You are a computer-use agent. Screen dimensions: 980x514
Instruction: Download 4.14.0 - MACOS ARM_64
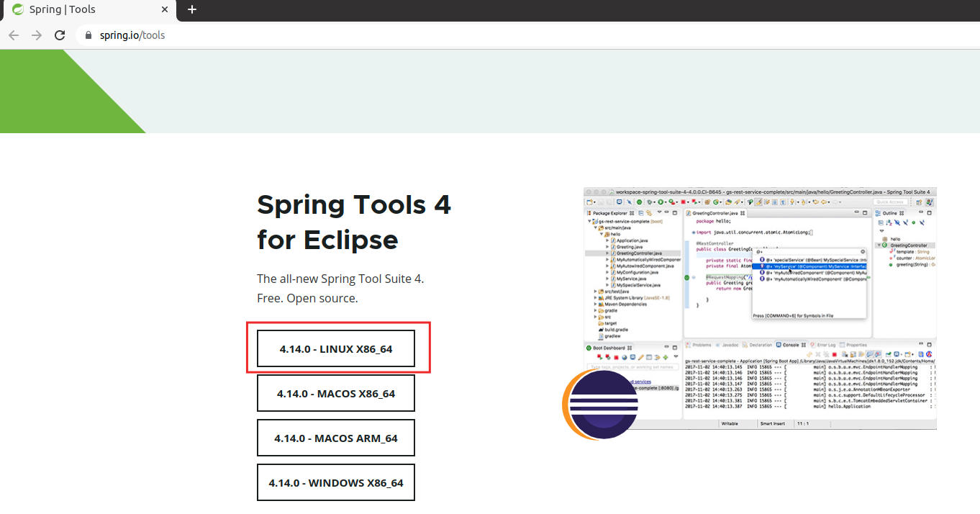tap(336, 438)
